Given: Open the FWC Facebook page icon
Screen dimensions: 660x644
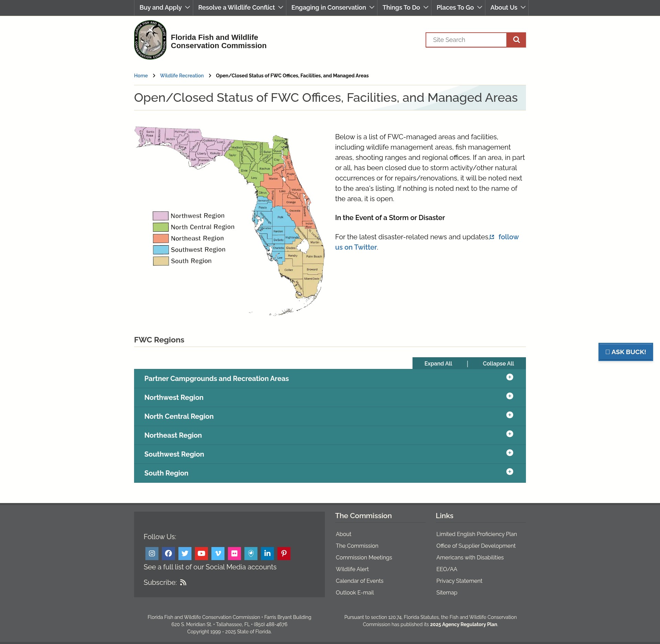Looking at the screenshot, I should 168,553.
